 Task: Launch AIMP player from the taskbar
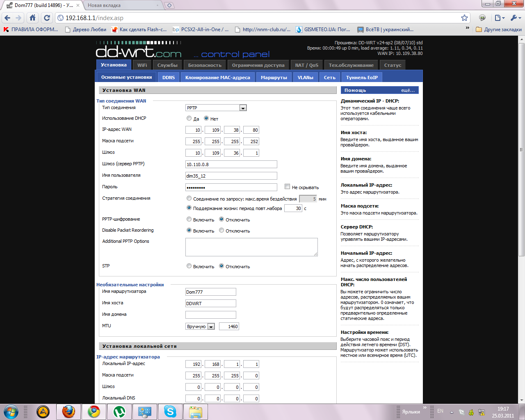[43, 411]
